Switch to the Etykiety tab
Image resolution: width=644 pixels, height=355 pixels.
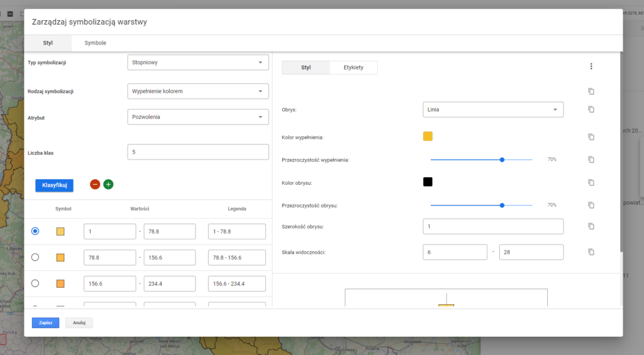click(353, 67)
